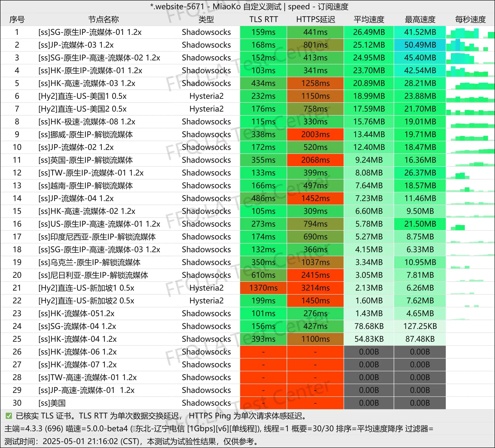The image size is (495, 448).
Task: Click the 最高速度 column header
Action: coord(420,19)
